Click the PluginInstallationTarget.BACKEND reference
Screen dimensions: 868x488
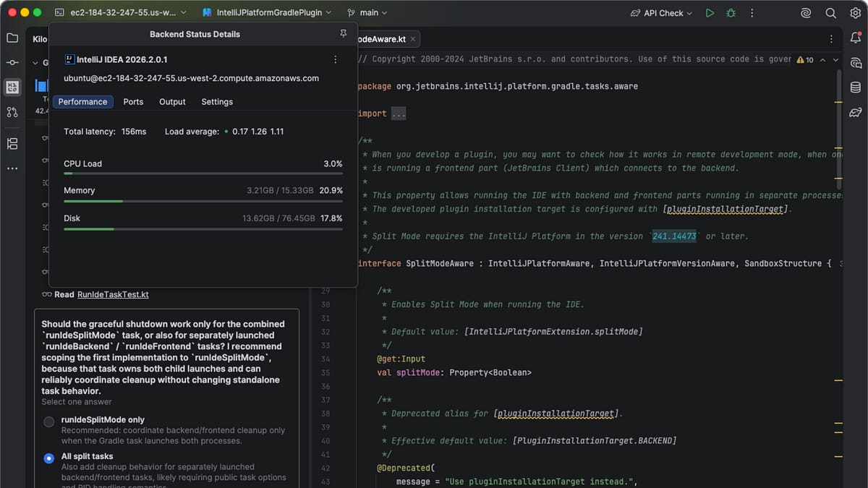[595, 440]
